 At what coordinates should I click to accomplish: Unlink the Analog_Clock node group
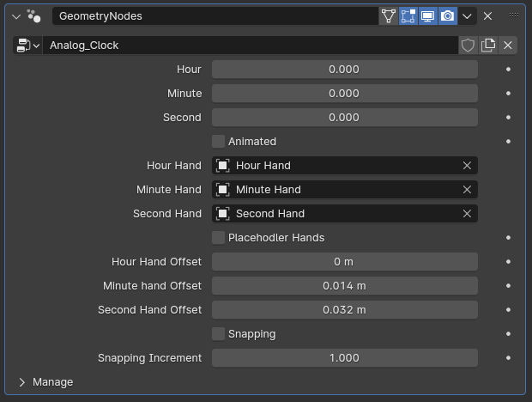(508, 46)
